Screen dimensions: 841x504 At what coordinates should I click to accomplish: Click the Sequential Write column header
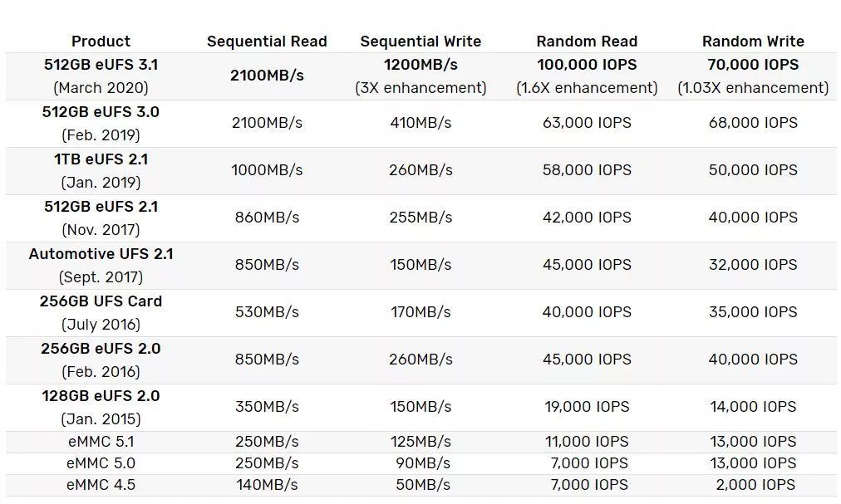[x=420, y=41]
